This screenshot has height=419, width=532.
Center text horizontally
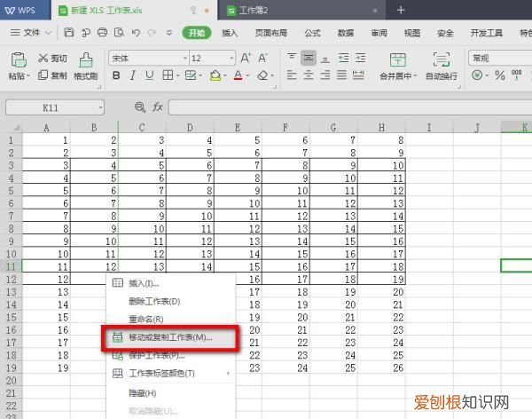pyautogui.click(x=308, y=75)
